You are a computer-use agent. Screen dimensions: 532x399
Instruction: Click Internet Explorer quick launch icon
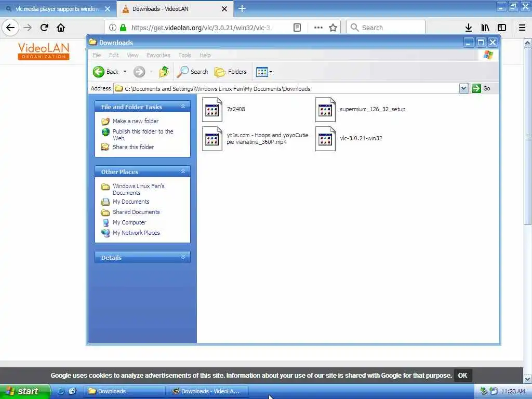pos(61,391)
